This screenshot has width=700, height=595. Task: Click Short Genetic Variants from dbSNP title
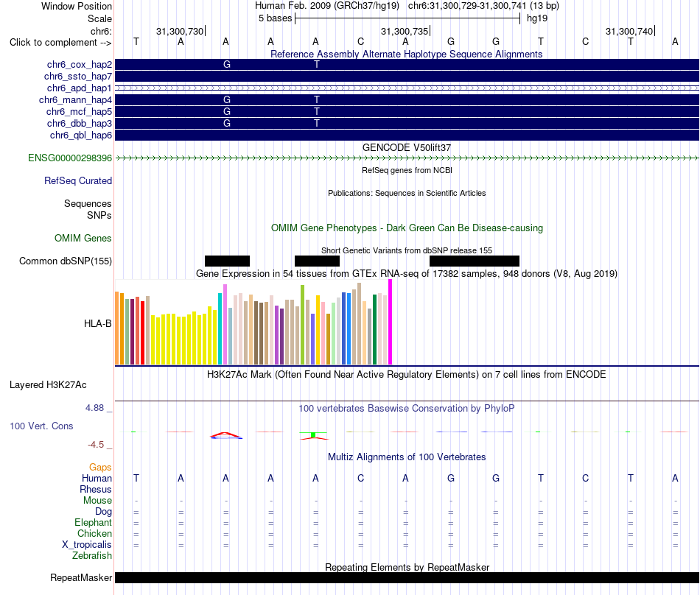pos(407,250)
